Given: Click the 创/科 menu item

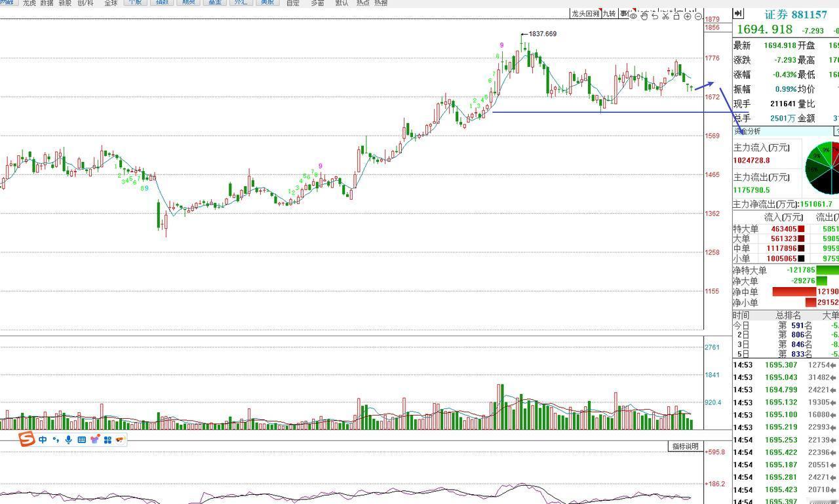Looking at the screenshot, I should pos(85,3).
